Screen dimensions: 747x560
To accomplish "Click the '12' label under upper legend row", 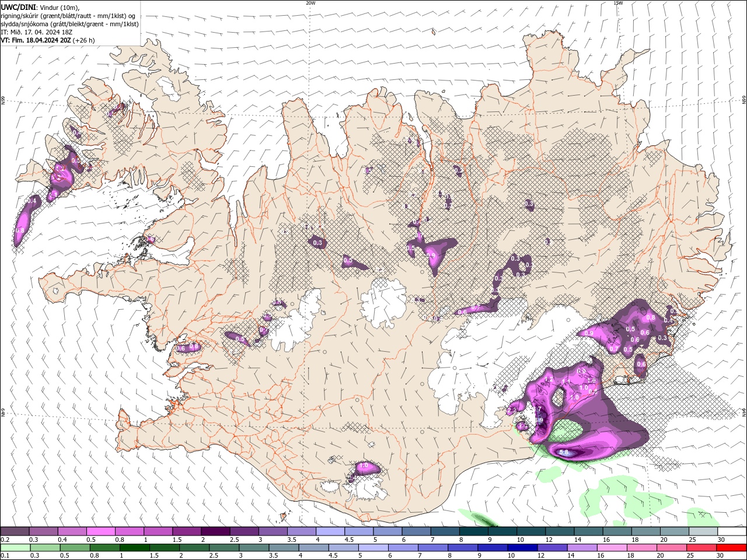I will pyautogui.click(x=549, y=540).
